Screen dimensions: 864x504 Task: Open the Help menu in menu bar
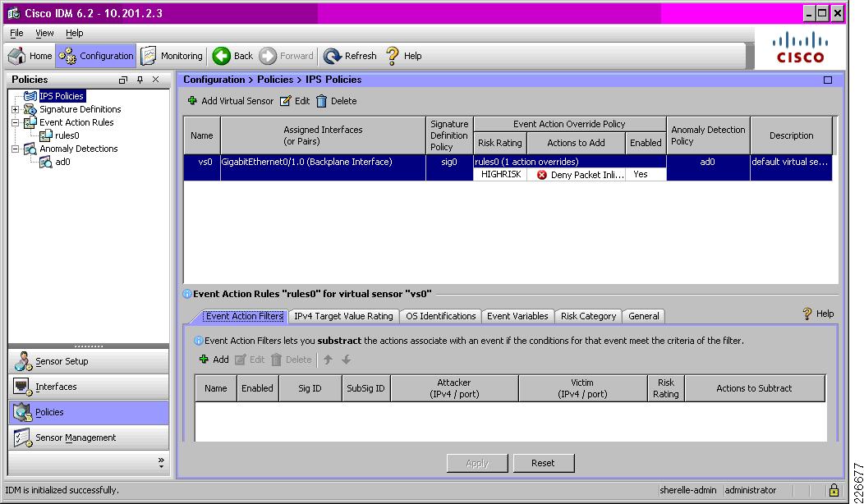pos(75,33)
